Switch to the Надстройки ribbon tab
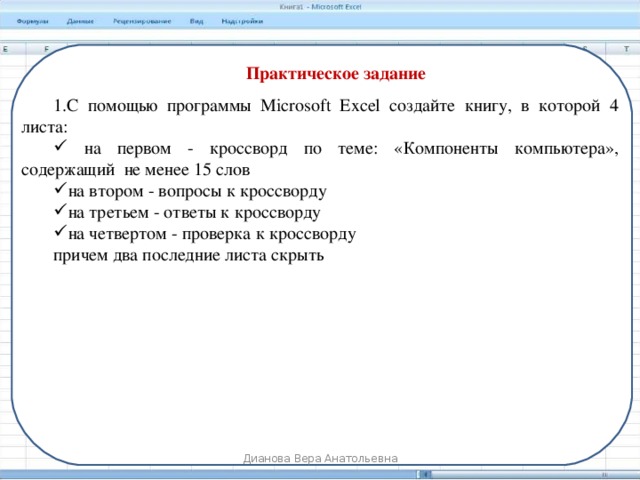Viewport: 640px width, 480px height. (x=242, y=21)
